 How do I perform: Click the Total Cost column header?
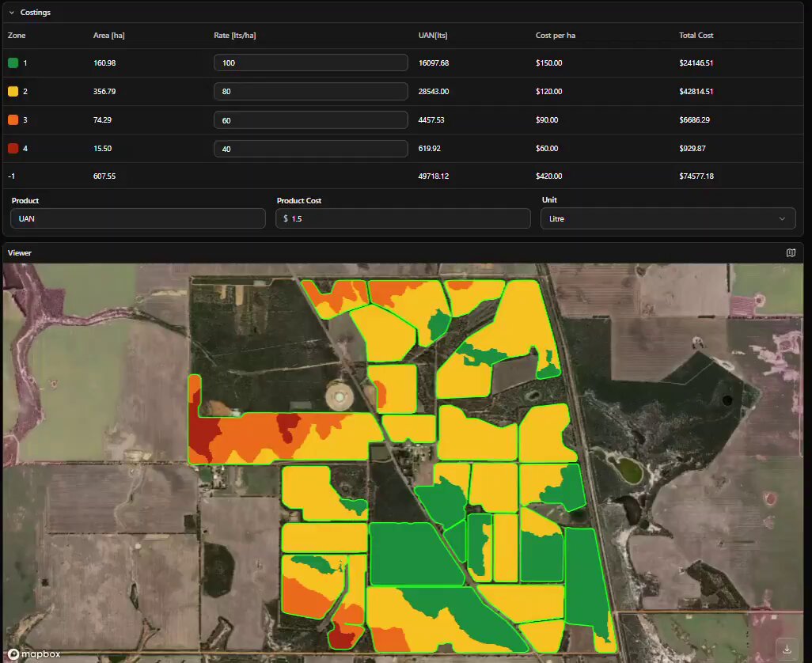696,35
